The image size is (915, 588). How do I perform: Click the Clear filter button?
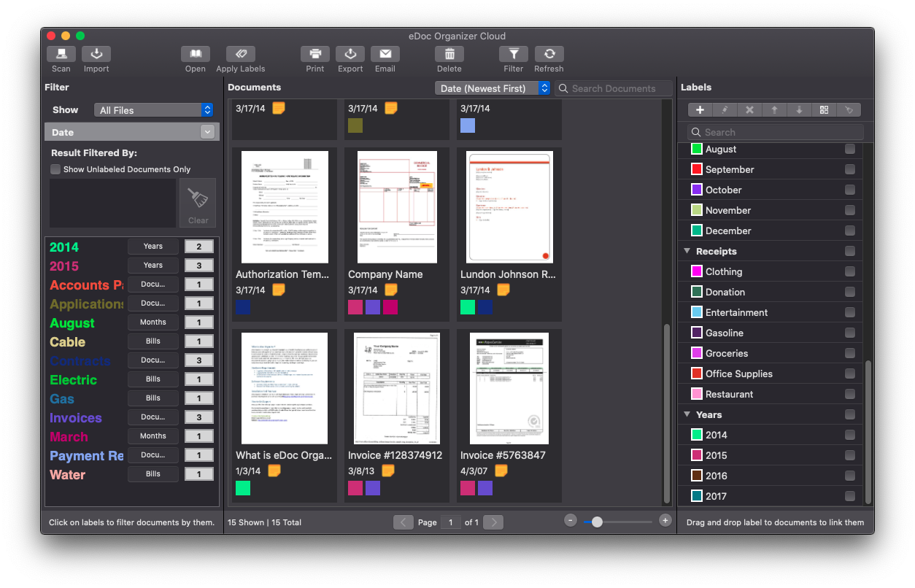point(197,202)
